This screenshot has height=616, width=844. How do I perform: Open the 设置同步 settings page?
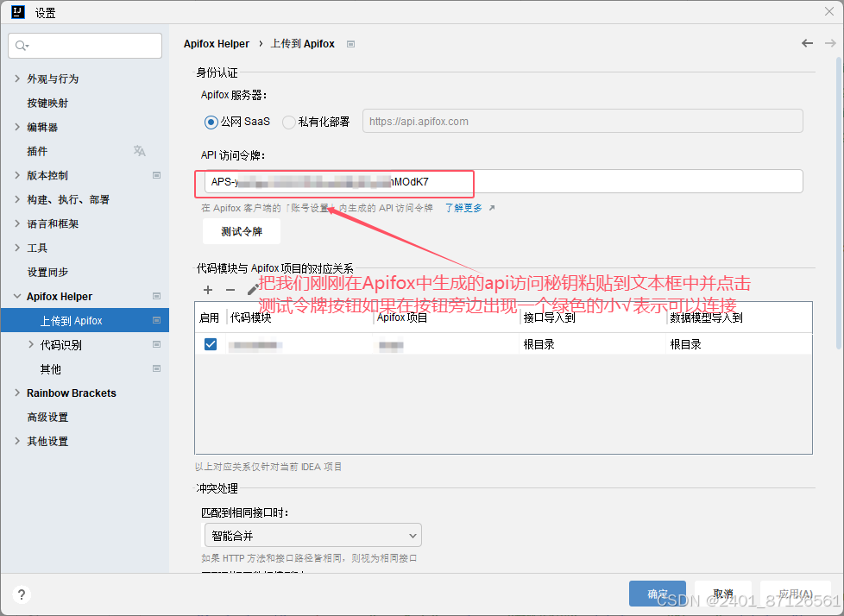point(47,272)
